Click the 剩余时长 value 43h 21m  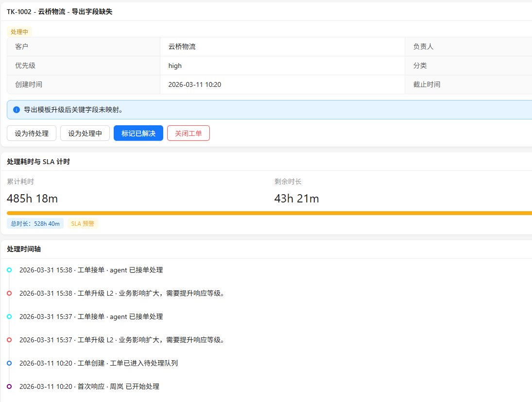coord(297,199)
